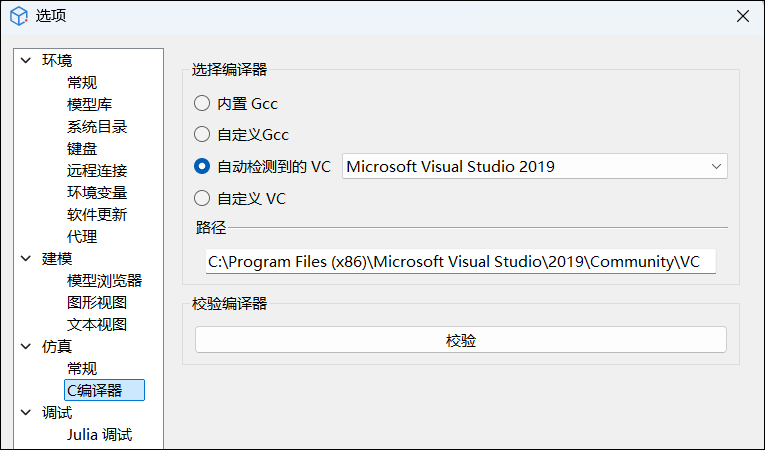The image size is (765, 450).
Task: Collapse the 调试 tree section
Action: click(26, 413)
